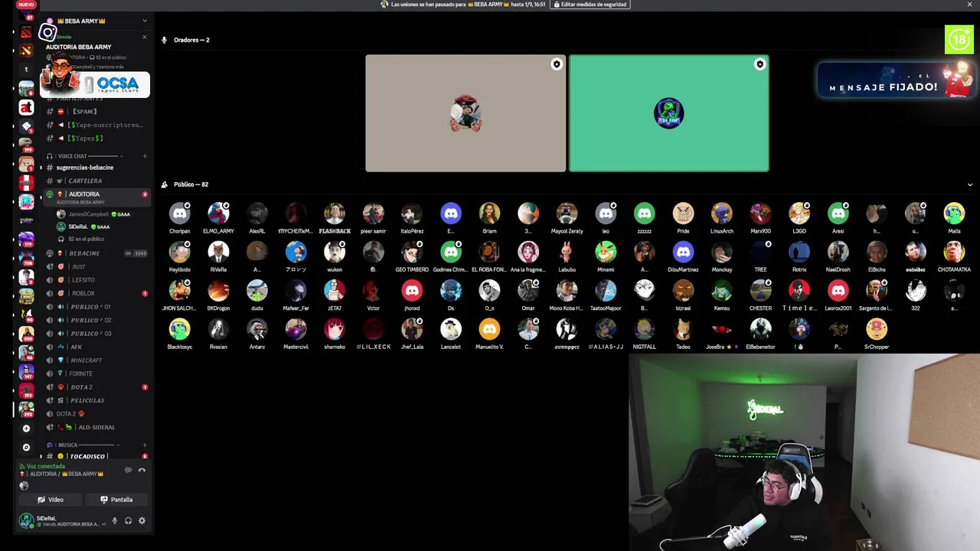Open Lancelot's audience avatar
This screenshot has width=980, height=551.
451,329
